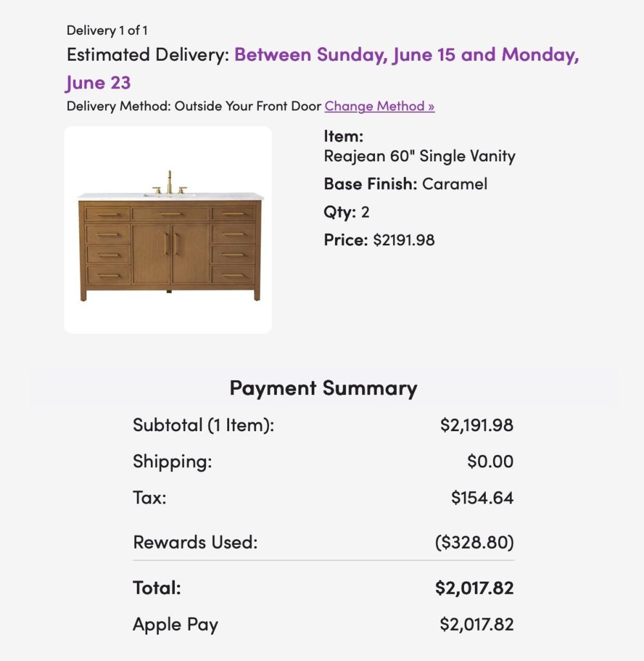The image size is (644, 661).
Task: Click the subtotal amount $2,191.98
Action: click(x=477, y=425)
